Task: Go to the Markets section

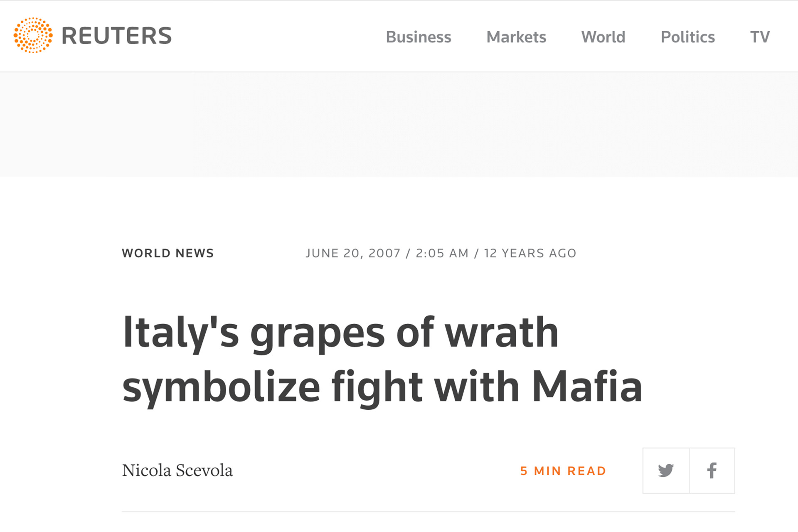Action: [x=516, y=37]
